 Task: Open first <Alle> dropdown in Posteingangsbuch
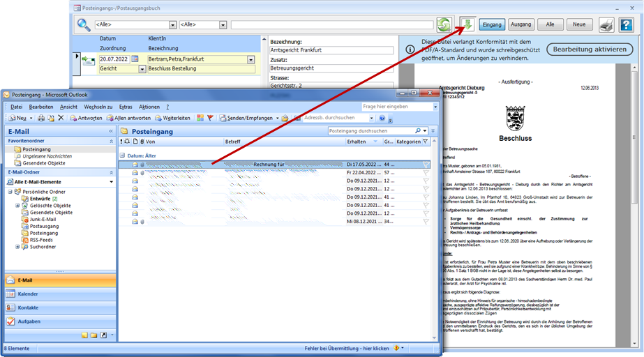click(x=172, y=25)
